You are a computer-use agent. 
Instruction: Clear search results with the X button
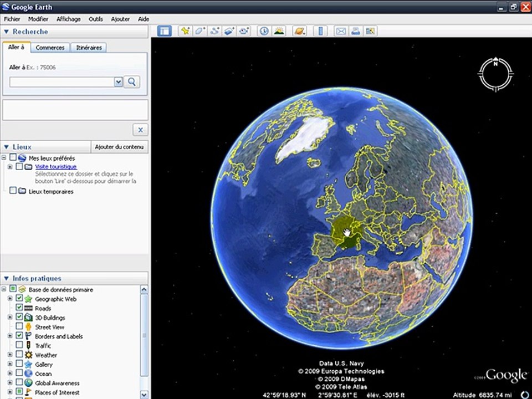point(140,130)
